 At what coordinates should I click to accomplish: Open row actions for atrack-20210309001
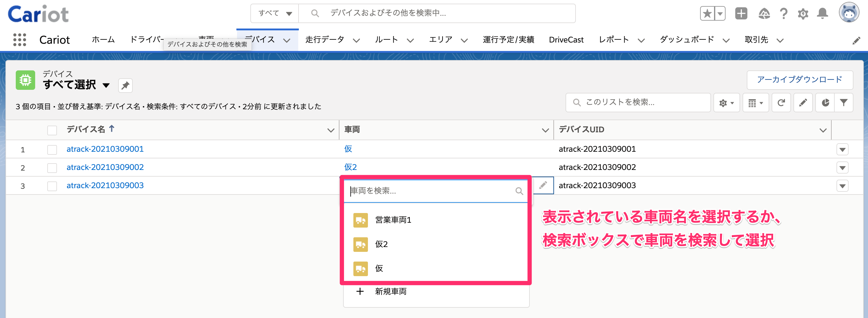(843, 149)
